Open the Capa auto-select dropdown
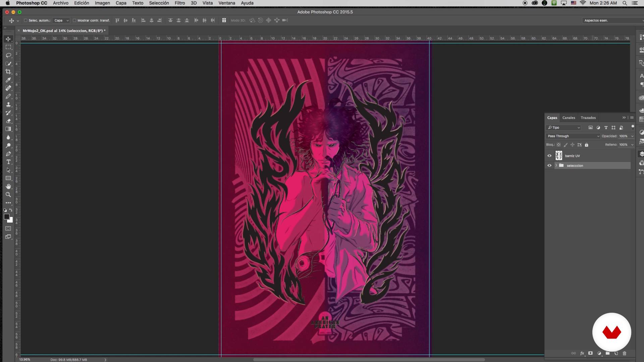Viewport: 644px width, 362px height. [x=61, y=20]
